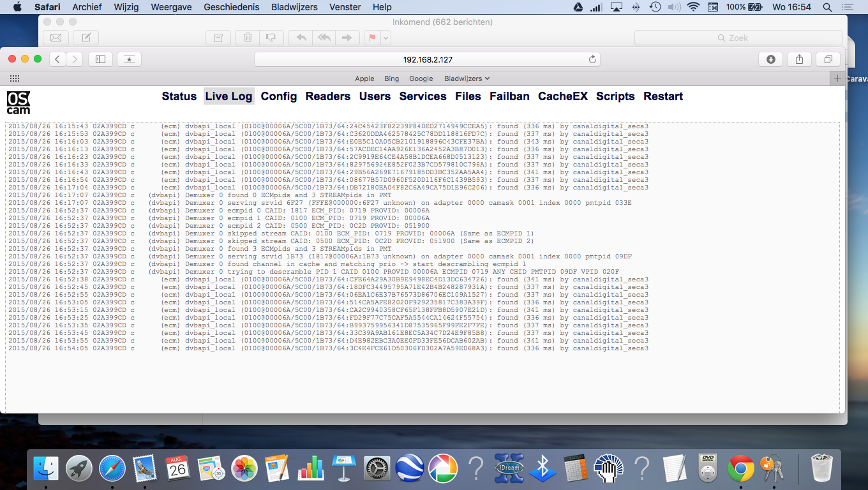Click the OSCam logo

point(19,102)
